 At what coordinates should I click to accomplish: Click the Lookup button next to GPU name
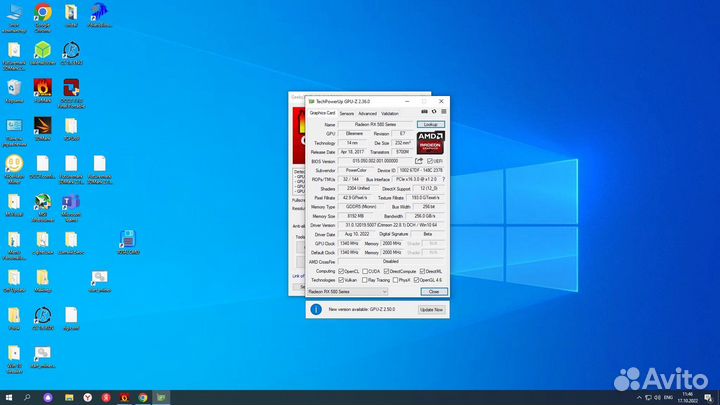pyautogui.click(x=431, y=124)
